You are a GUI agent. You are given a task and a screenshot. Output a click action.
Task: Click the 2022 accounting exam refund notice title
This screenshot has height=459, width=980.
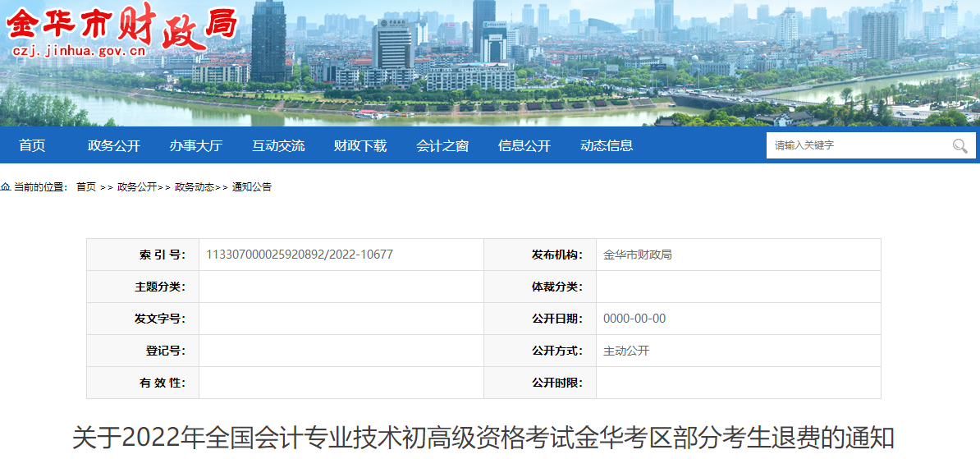point(483,437)
